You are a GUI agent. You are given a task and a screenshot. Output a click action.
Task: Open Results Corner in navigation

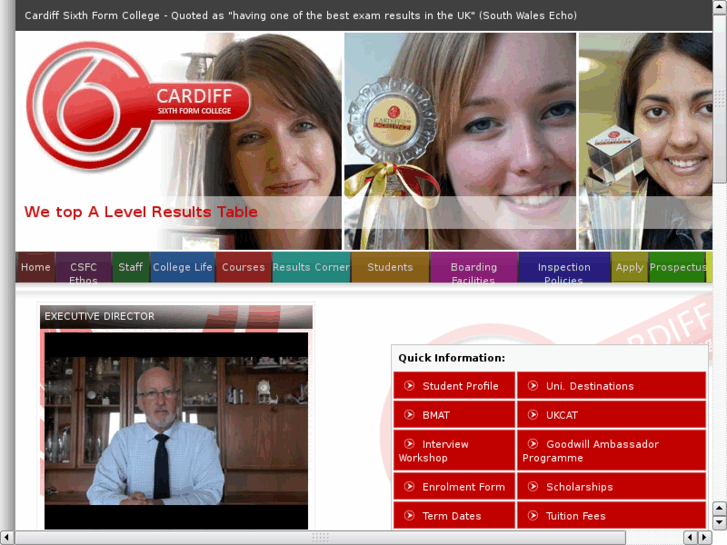[311, 267]
